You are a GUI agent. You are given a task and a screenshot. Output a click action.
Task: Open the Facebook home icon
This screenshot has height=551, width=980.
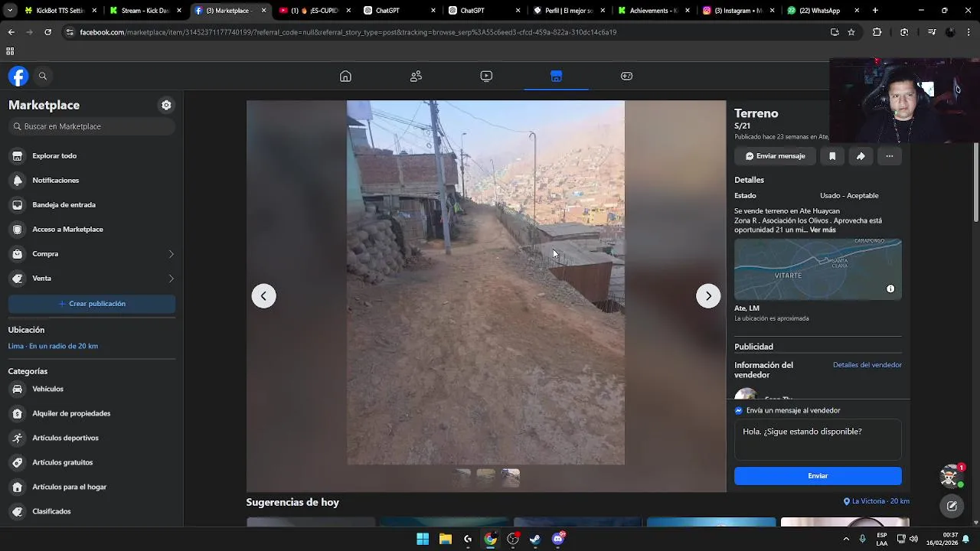point(345,76)
